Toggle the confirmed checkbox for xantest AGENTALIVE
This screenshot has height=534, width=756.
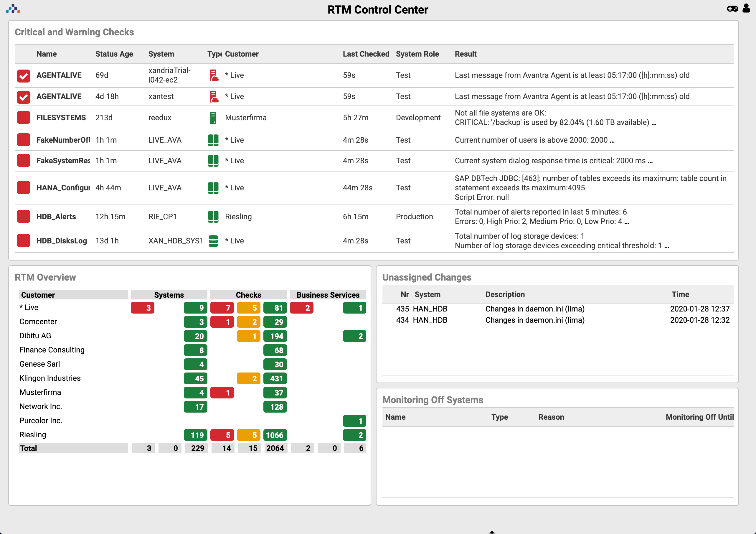tap(24, 97)
